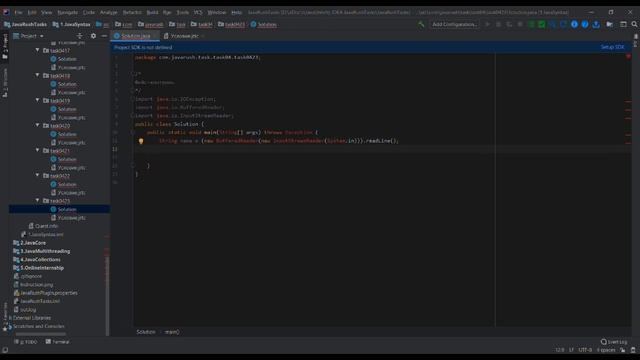Hide the Project panel with minus icon
Viewport: 640px width, 360px height.
coord(104,36)
